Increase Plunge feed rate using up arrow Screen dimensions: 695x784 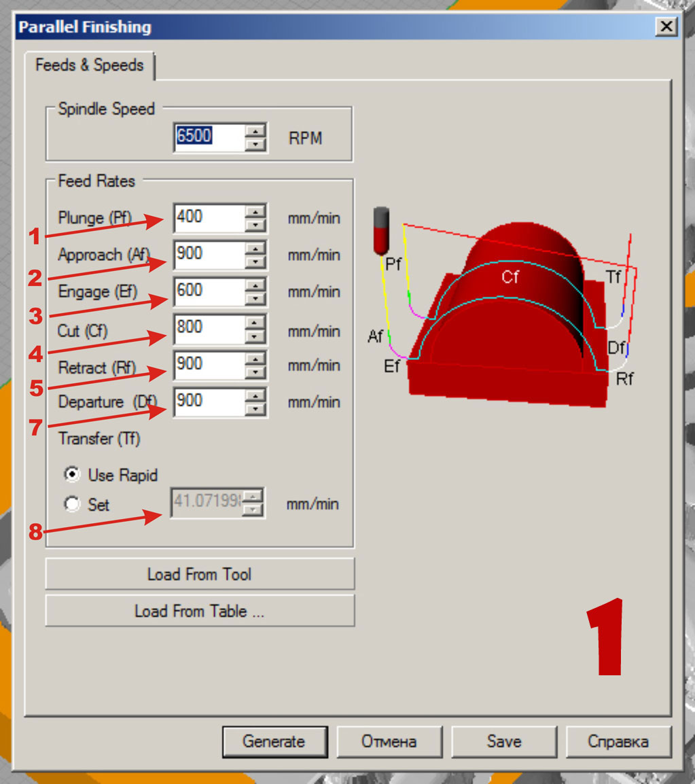(255, 211)
